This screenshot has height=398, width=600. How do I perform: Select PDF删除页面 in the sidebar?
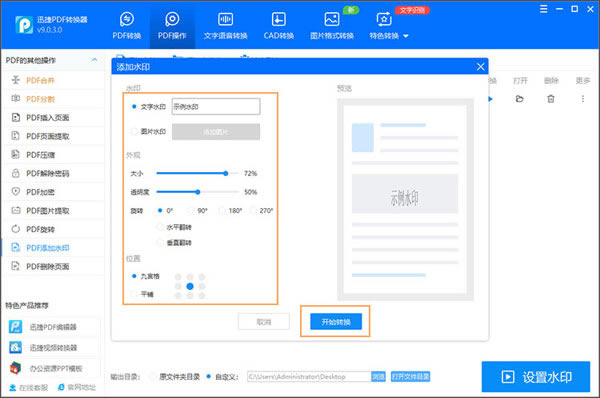52,266
